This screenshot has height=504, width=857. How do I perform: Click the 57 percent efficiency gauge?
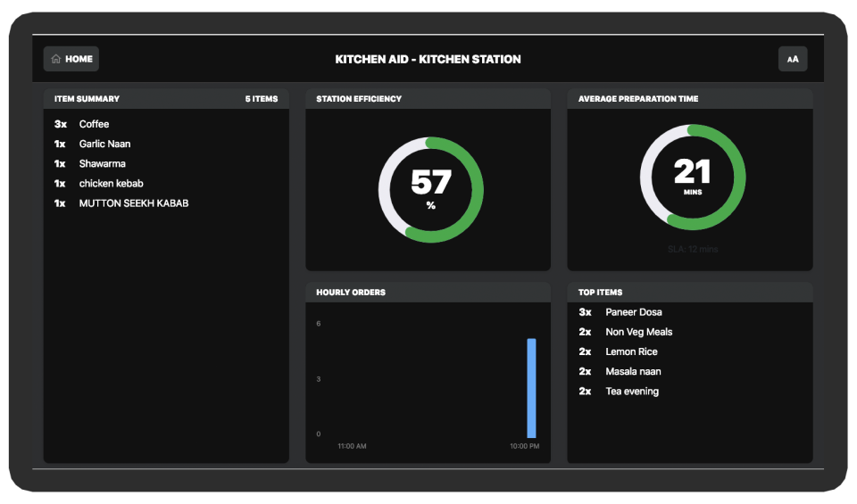[x=430, y=189]
